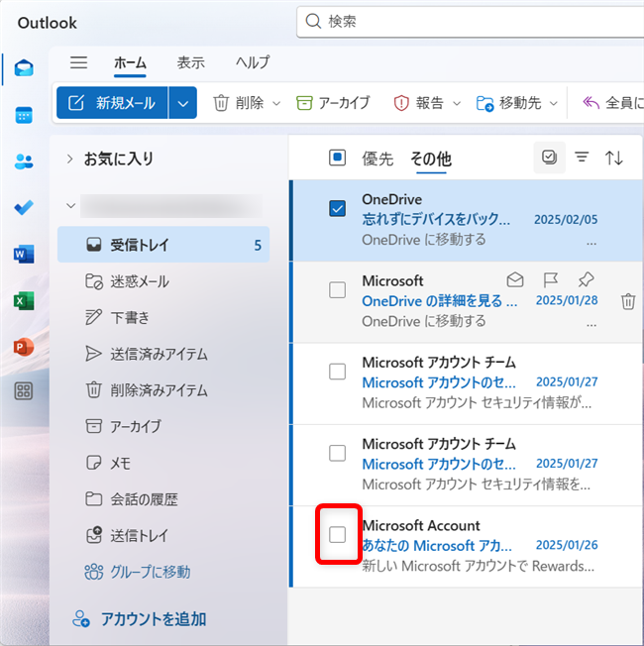Toggle the select-all messages checkbox

(337, 158)
